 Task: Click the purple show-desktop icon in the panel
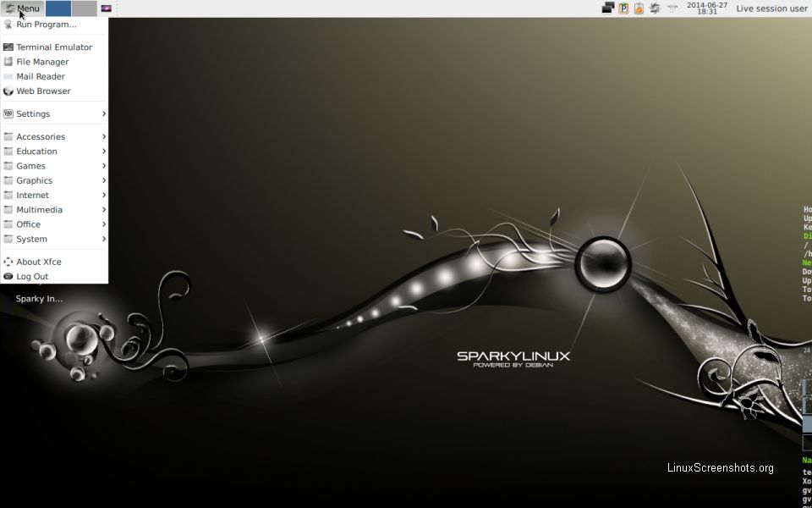pyautogui.click(x=107, y=8)
